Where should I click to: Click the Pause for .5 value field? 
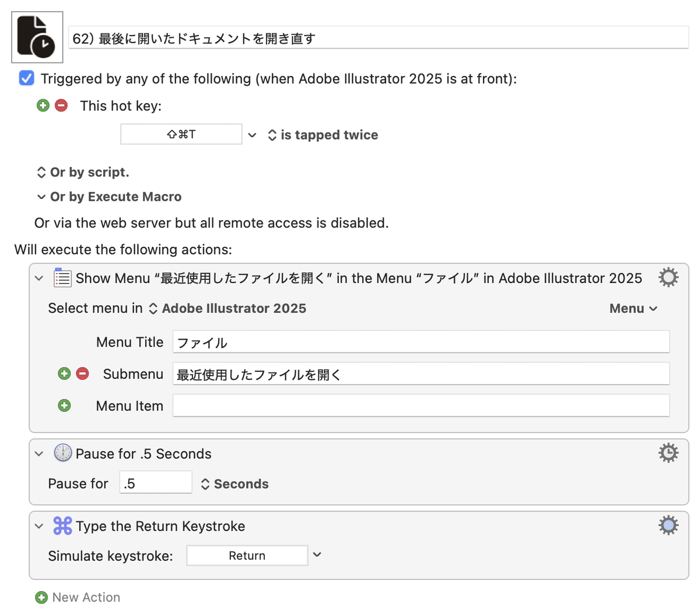point(156,483)
